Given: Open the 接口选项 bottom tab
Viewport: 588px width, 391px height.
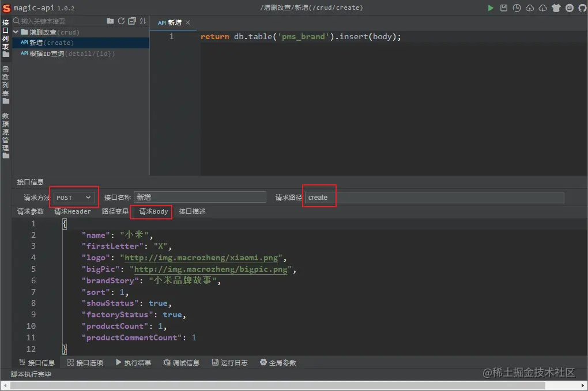Looking at the screenshot, I should (x=85, y=363).
